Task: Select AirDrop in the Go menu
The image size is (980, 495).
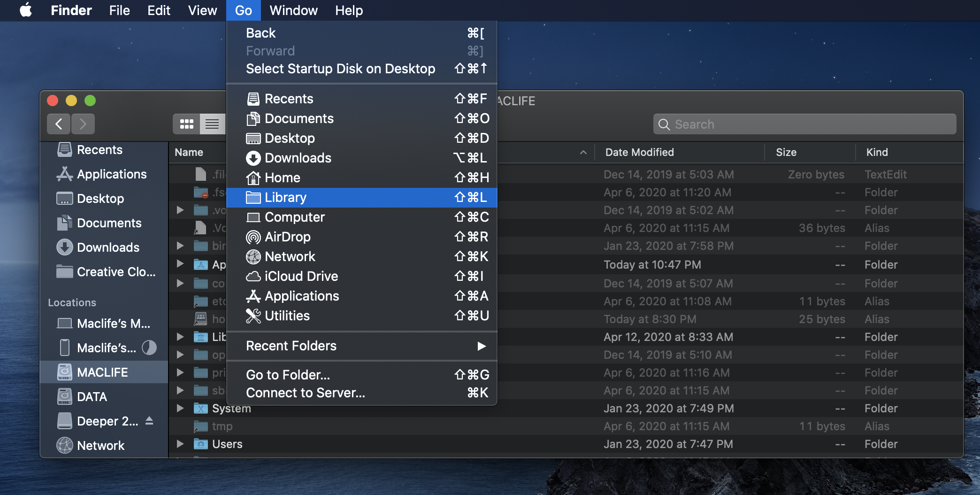Action: tap(287, 237)
